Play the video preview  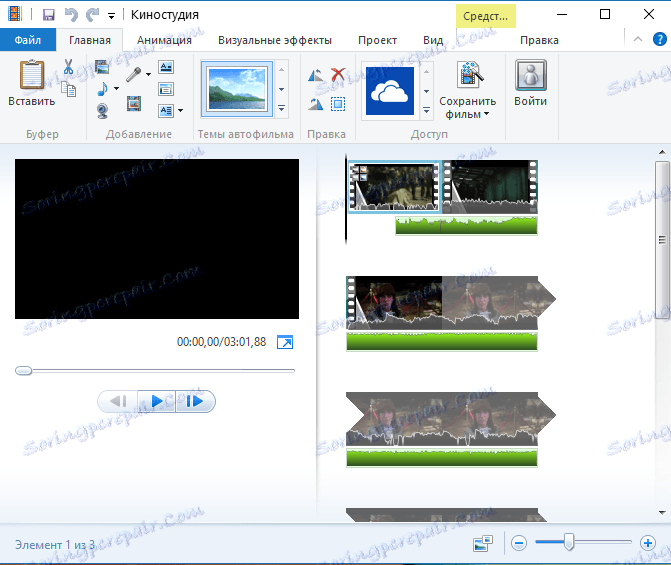157,401
